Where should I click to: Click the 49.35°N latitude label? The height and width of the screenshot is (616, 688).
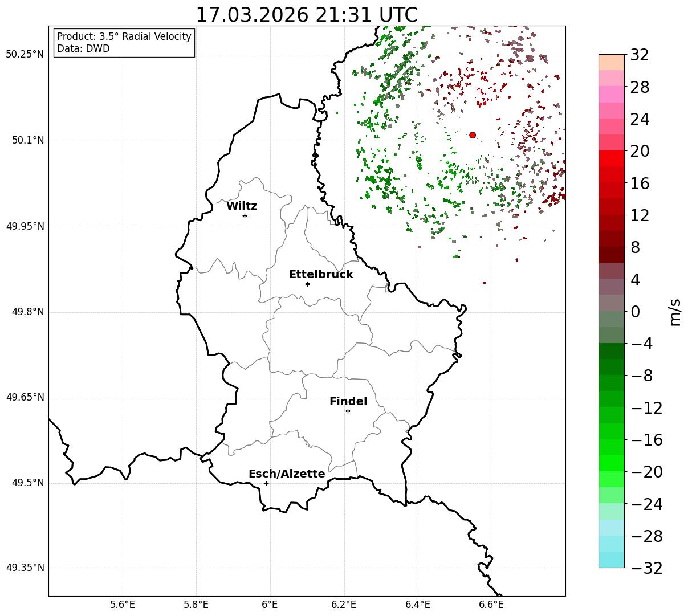(25, 568)
